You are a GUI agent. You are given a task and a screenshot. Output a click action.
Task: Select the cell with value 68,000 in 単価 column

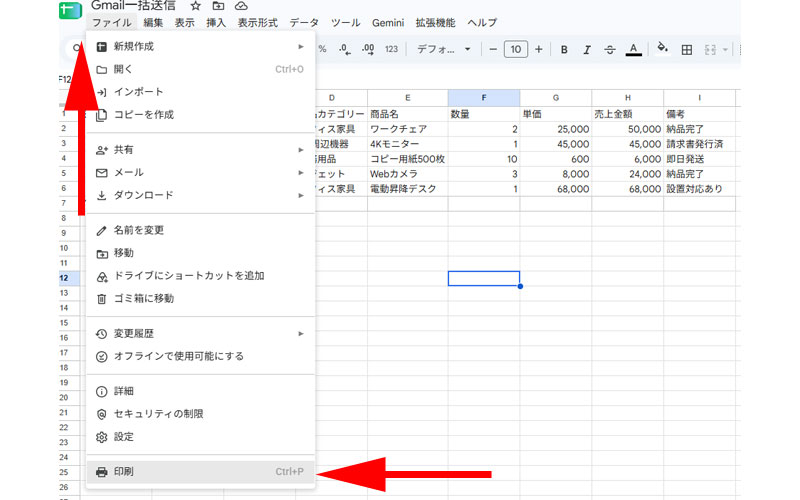pos(556,189)
